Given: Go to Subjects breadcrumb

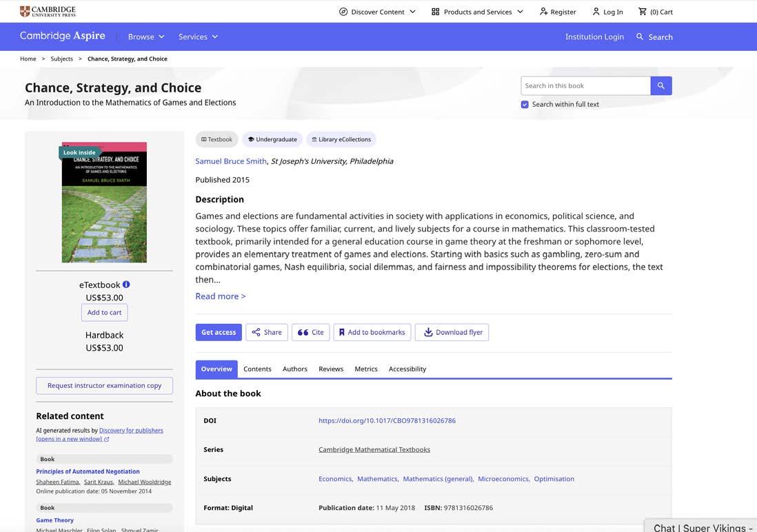Looking at the screenshot, I should [x=62, y=59].
